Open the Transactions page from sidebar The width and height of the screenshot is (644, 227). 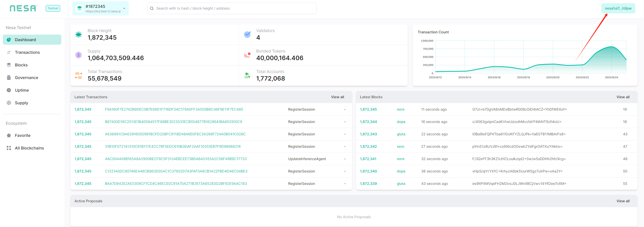tap(27, 52)
